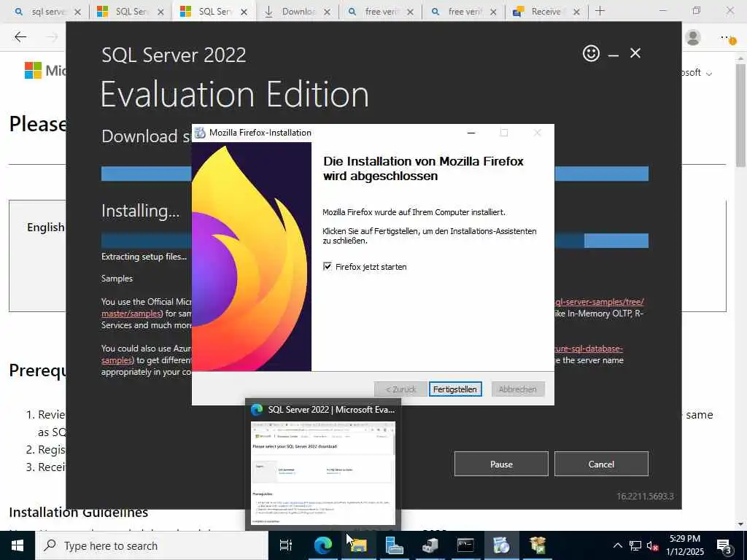Open the Windows Start menu
This screenshot has width=747, height=560.
coord(18,545)
